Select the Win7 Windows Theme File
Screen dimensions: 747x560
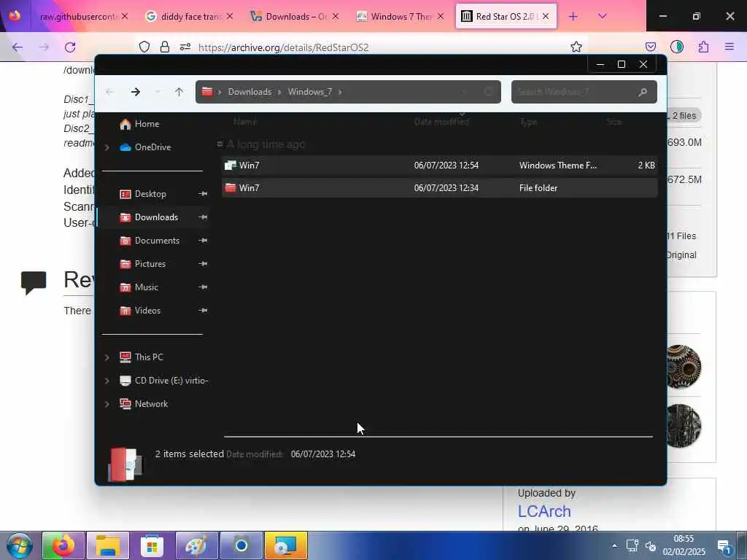tap(439, 166)
